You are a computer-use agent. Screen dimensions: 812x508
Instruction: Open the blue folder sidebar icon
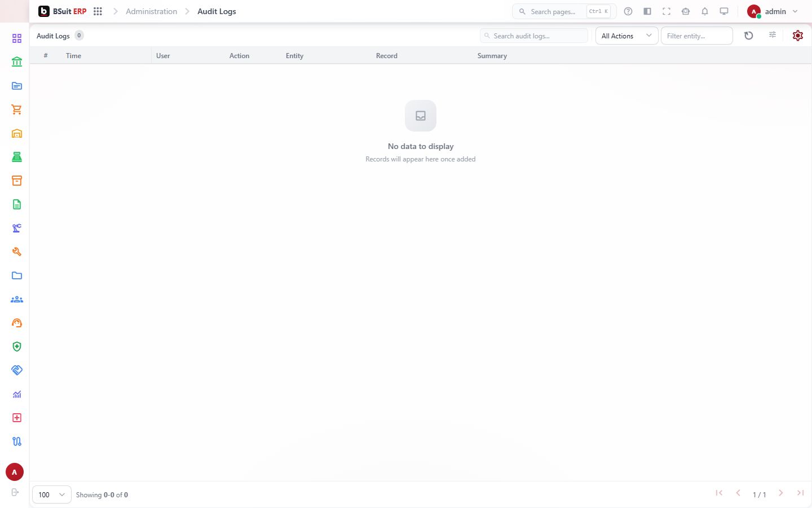[17, 275]
